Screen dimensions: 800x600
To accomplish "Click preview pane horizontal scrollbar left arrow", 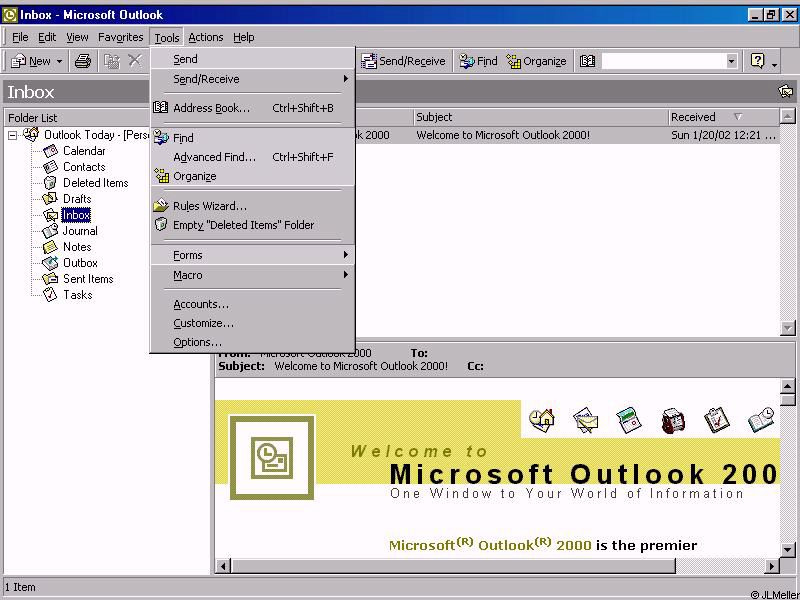I will pyautogui.click(x=222, y=565).
